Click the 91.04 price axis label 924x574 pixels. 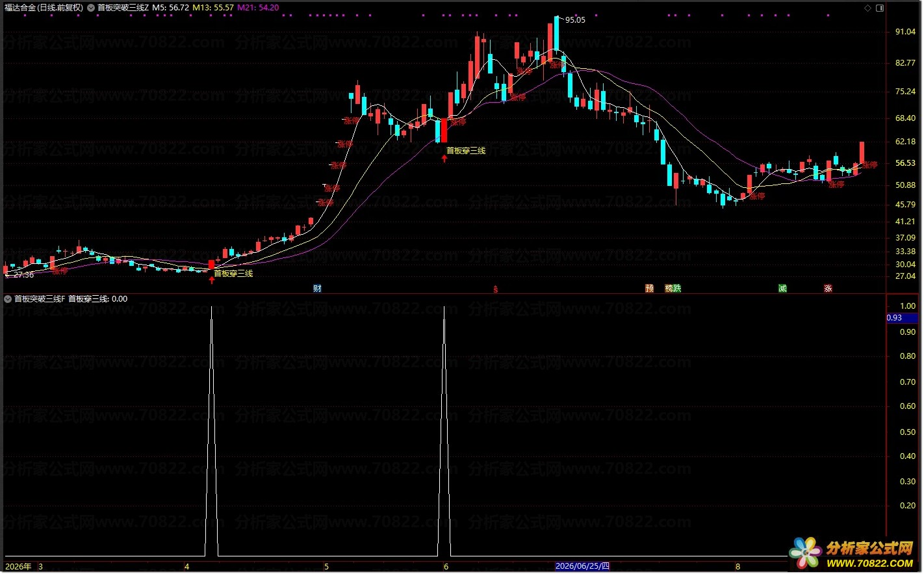[x=905, y=32]
